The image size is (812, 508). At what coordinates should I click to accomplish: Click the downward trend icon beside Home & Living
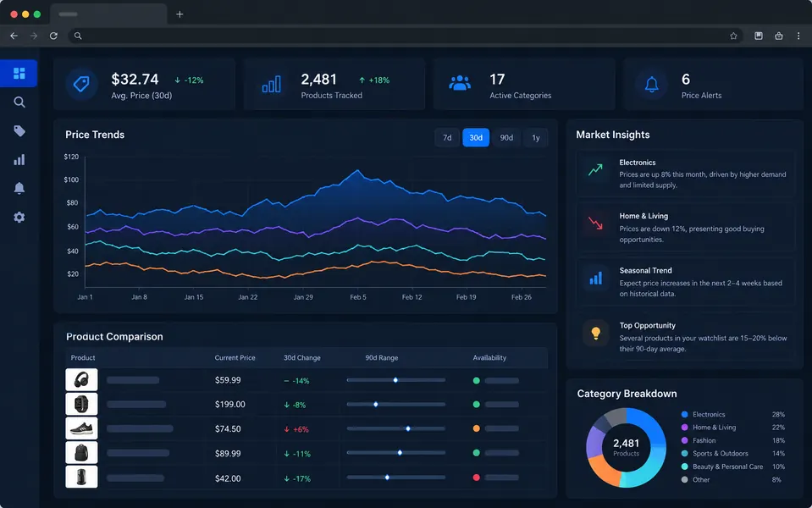(595, 224)
